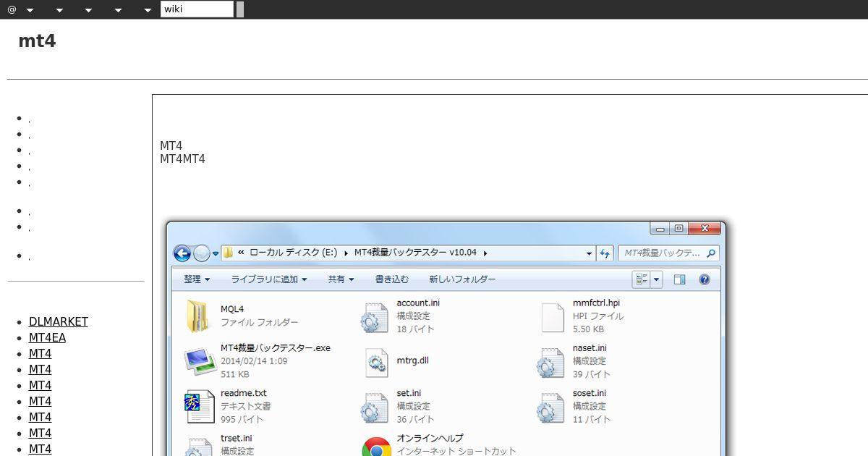868x456 pixels.
Task: Select the readme.txt file name
Action: tap(244, 394)
